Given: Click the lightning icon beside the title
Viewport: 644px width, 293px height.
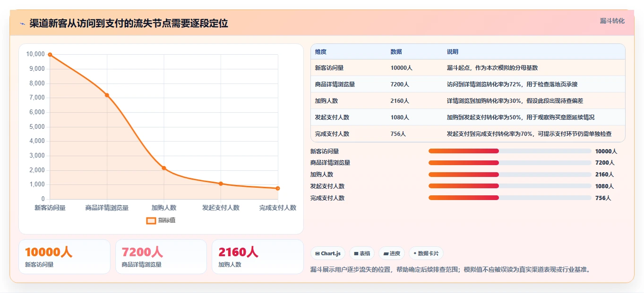Looking at the screenshot, I should (22, 24).
